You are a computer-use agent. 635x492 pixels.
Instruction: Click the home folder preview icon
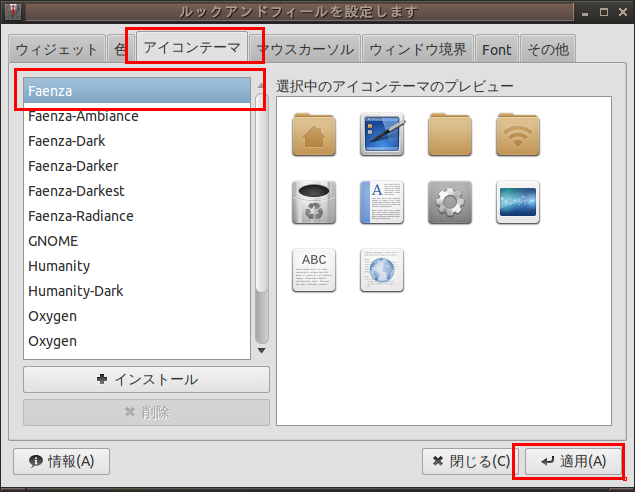314,134
